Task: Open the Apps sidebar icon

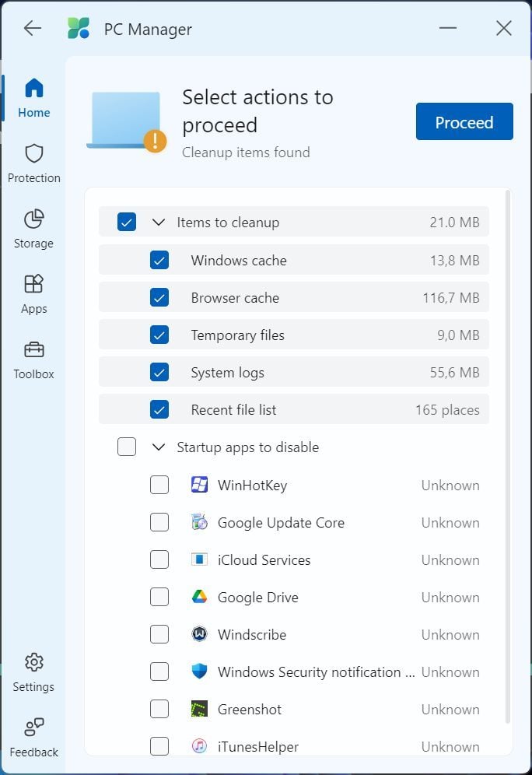Action: (x=33, y=284)
